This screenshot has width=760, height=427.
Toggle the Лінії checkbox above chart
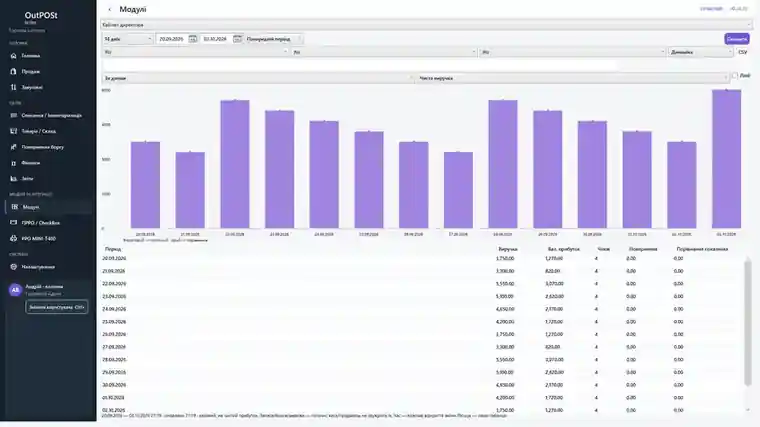(735, 76)
